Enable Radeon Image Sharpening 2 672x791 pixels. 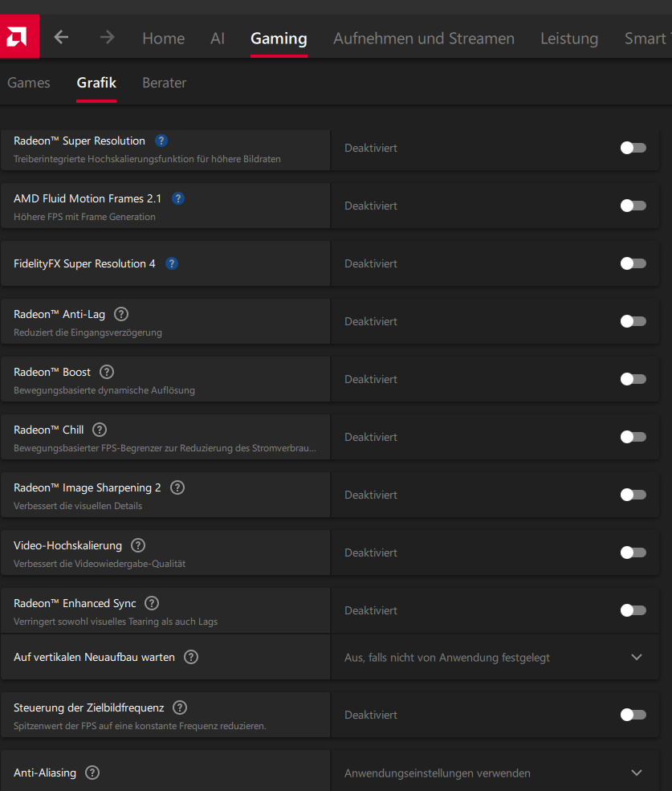[x=633, y=495]
